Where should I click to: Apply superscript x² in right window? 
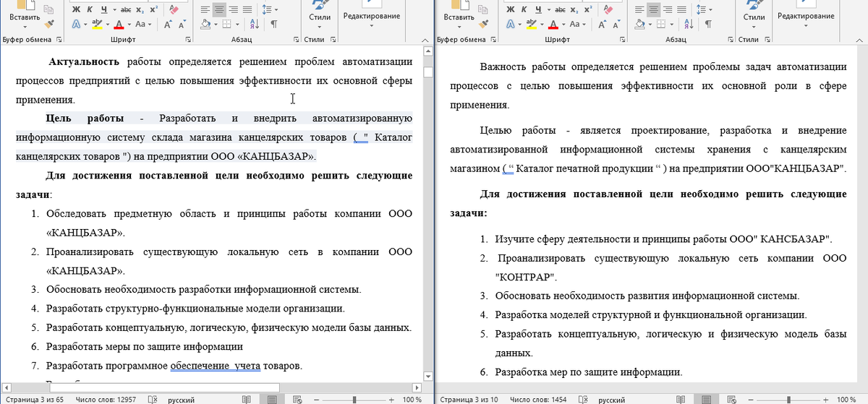coord(587,9)
